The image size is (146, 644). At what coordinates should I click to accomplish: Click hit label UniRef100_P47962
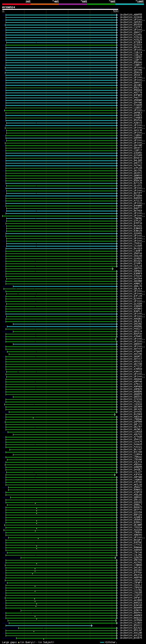tap(131, 165)
